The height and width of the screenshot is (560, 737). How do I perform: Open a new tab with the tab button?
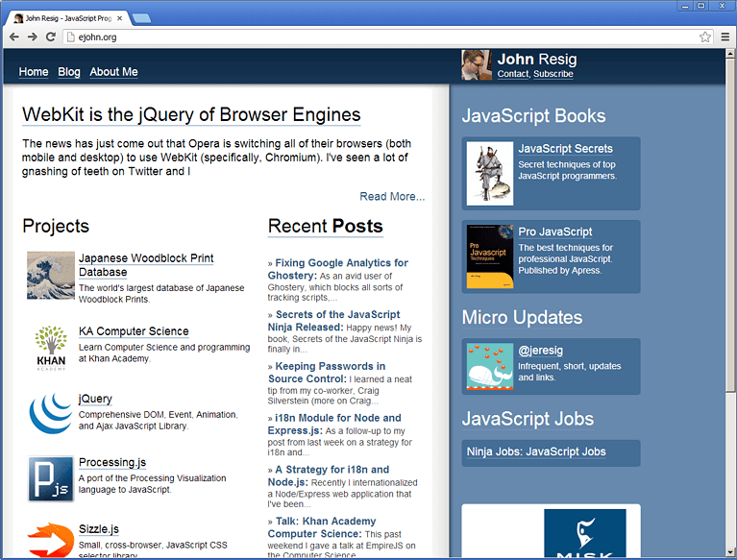point(140,18)
